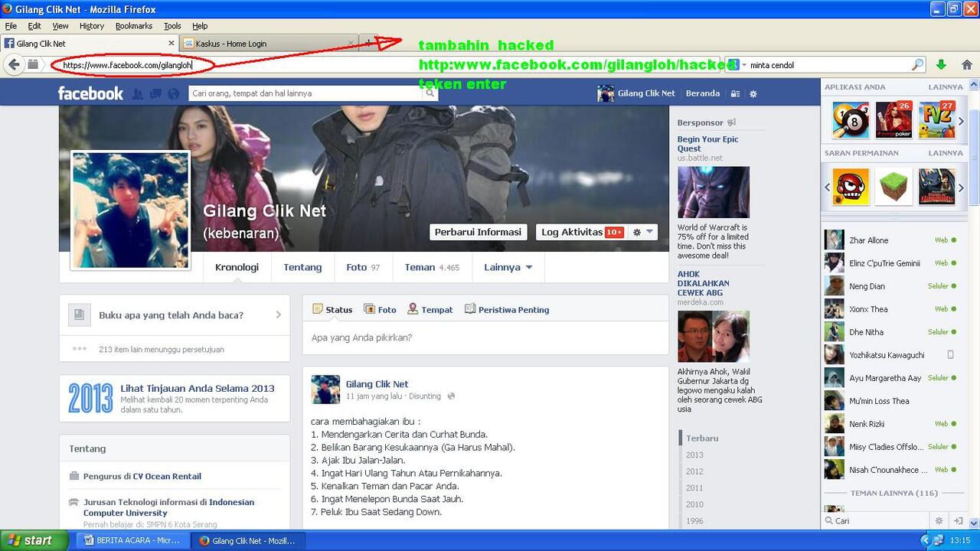The image size is (980, 551).
Task: Expand the book question arrow
Action: pyautogui.click(x=278, y=315)
